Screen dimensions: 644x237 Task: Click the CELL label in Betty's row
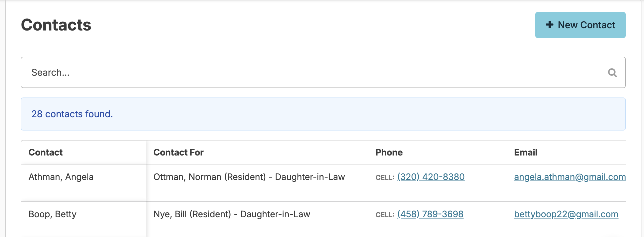385,215
